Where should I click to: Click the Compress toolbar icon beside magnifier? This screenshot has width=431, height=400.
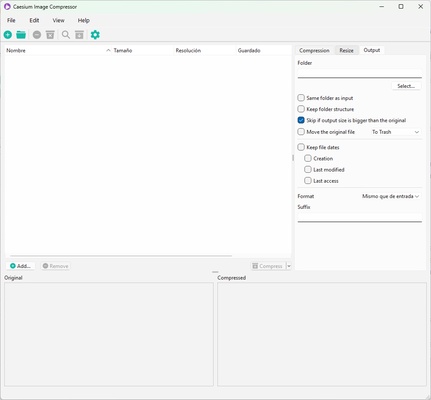[x=79, y=35]
